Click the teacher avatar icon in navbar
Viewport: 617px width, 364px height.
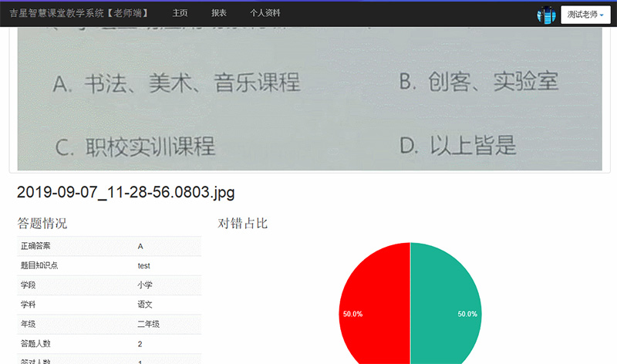pyautogui.click(x=546, y=14)
